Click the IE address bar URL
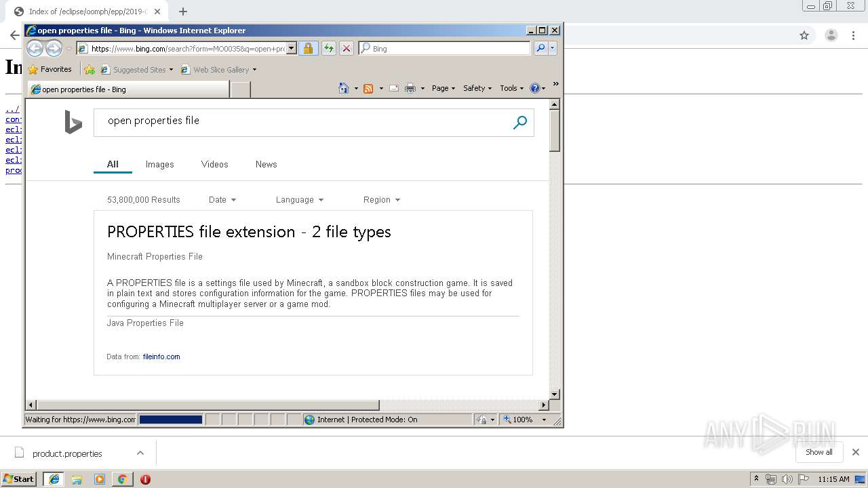The height and width of the screenshot is (488, 868). coord(187,48)
